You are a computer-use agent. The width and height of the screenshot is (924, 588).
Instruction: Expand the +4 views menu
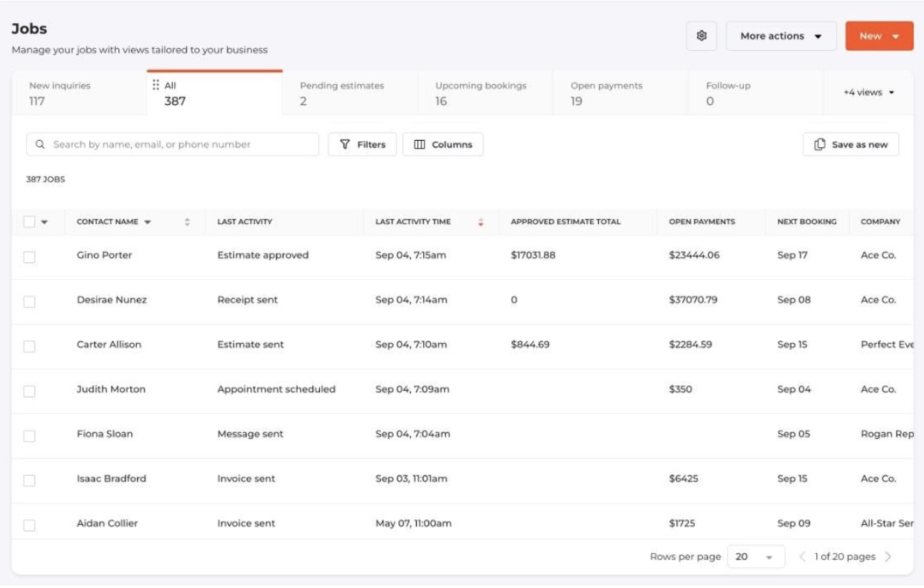pyautogui.click(x=868, y=92)
